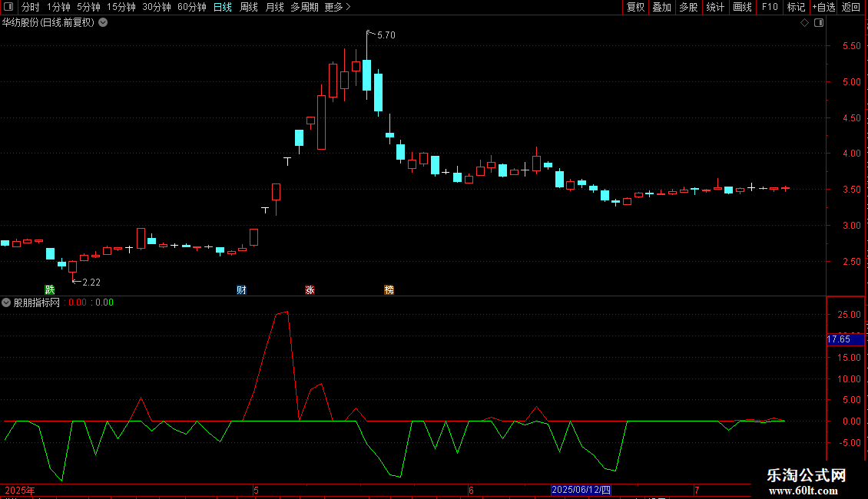This screenshot has height=499, width=868.
Task: Click the orange 榜 event marker
Action: click(389, 290)
